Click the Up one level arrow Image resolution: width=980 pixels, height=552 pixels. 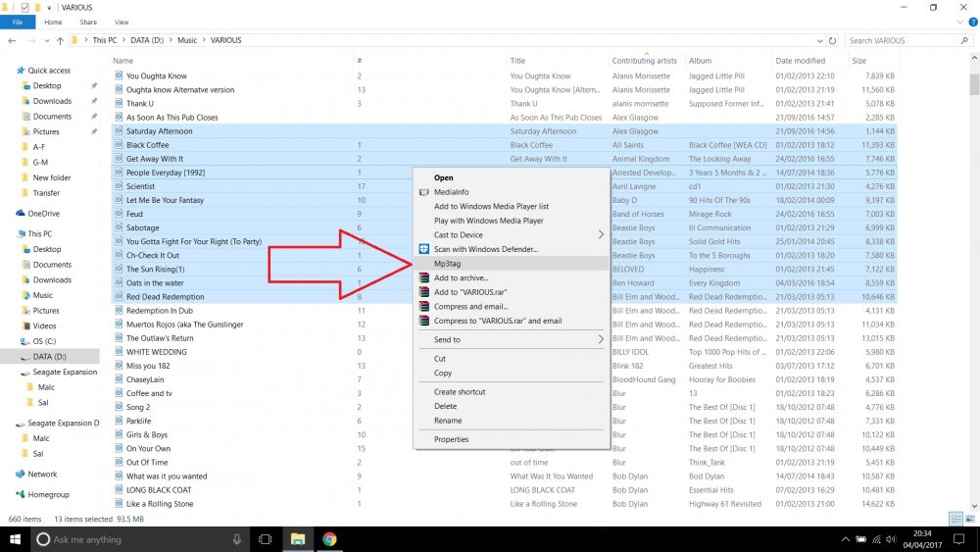[60, 40]
